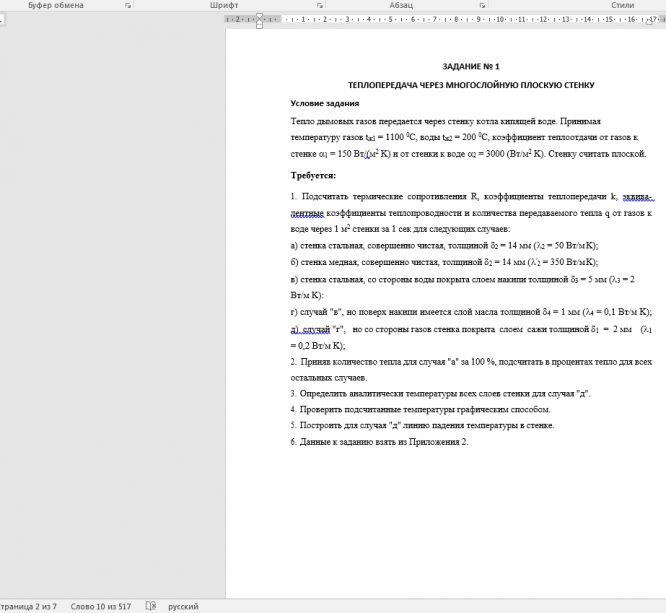
Task: Click 'ТЕПЛОПЕРЕДАЧА ЧЕРЕЗ МНОГОСЛОЙНУЮ ПЛОСКУЮ СТЕНКУ' title
Action: [x=471, y=85]
